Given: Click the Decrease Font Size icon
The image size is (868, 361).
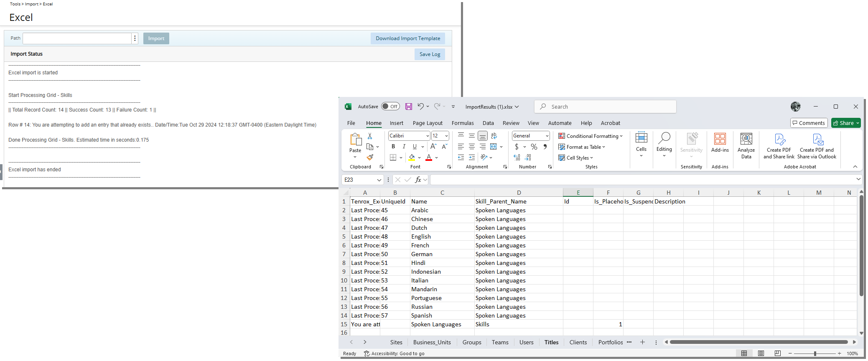Looking at the screenshot, I should 444,147.
